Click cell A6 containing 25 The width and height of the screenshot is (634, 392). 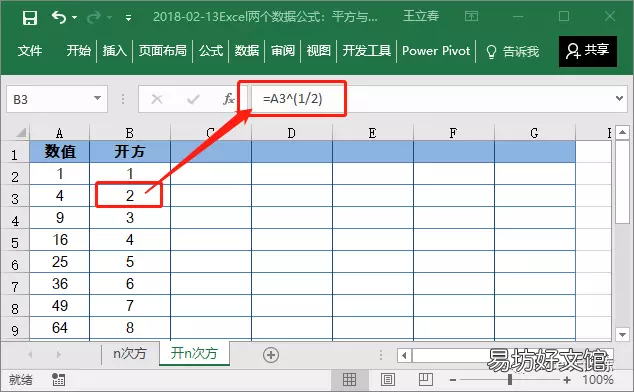tap(59, 262)
